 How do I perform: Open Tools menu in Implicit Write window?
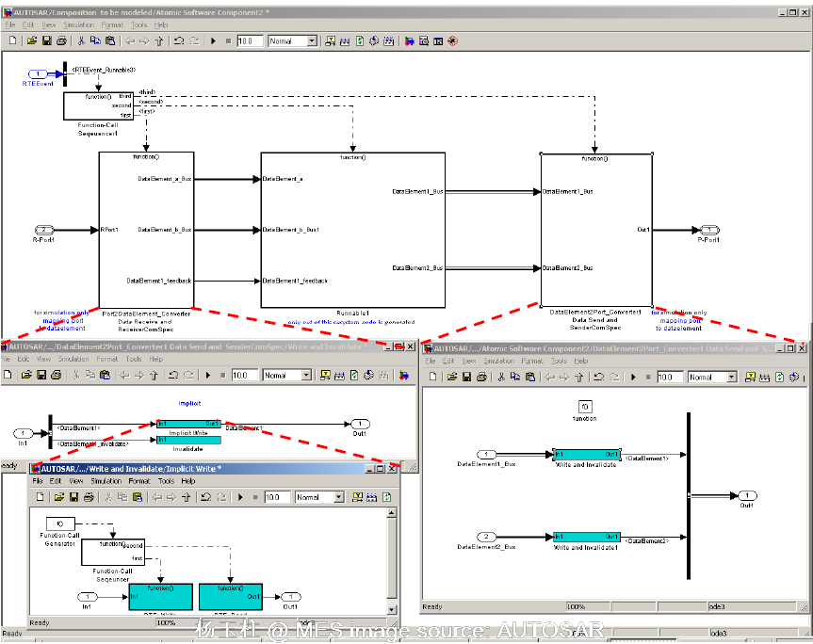click(166, 481)
